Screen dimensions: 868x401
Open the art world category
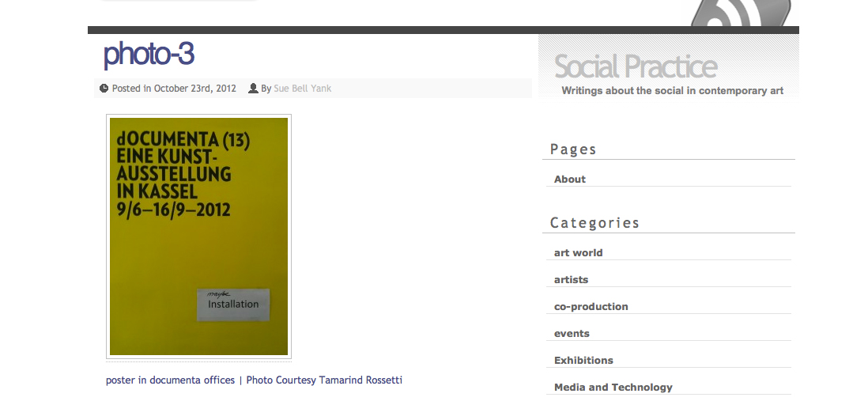coord(578,252)
